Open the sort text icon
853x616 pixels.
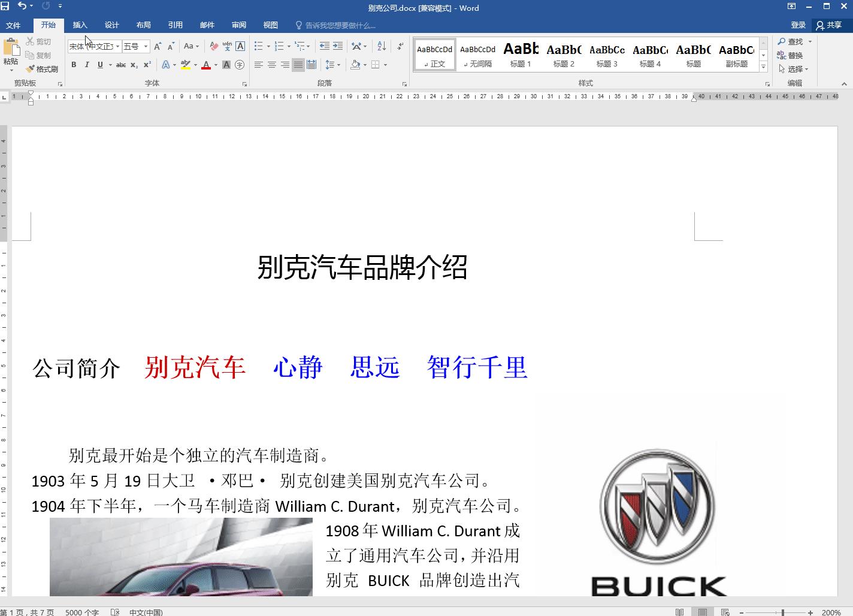pos(381,46)
